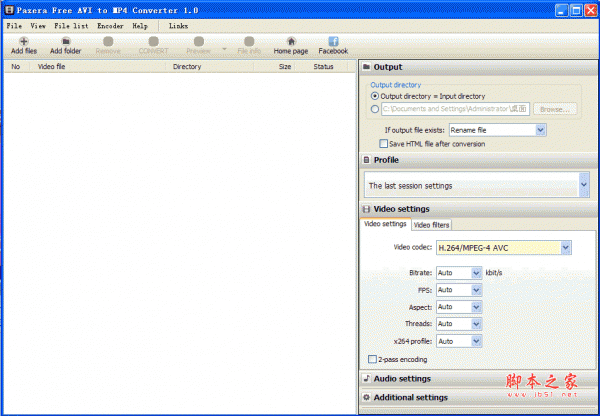The width and height of the screenshot is (600, 416).
Task: Switch to the Video filters tab
Action: tap(431, 225)
